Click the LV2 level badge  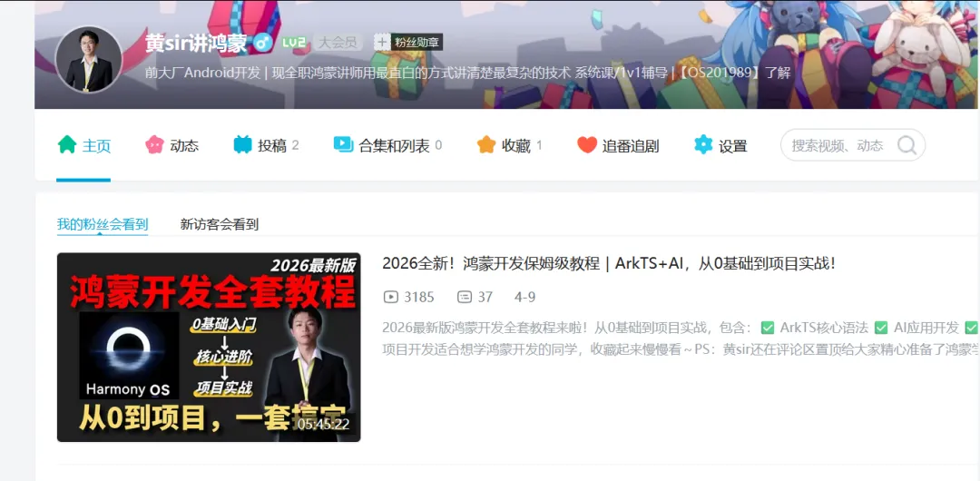click(x=293, y=43)
